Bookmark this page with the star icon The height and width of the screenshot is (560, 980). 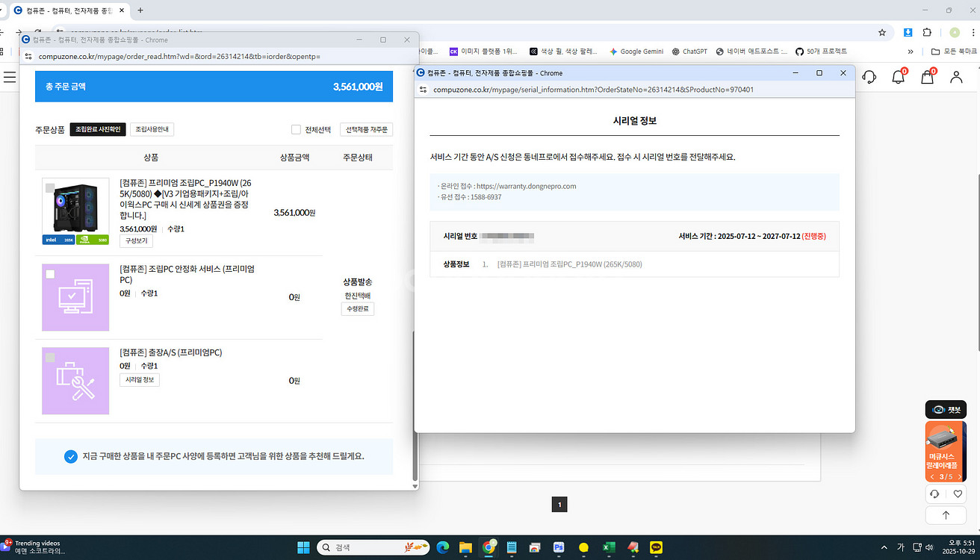tap(882, 32)
